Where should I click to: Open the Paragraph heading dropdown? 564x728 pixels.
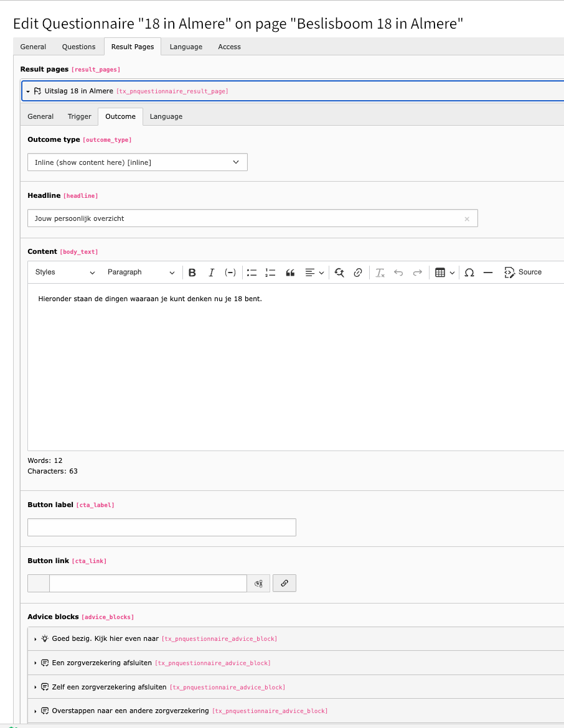(141, 273)
